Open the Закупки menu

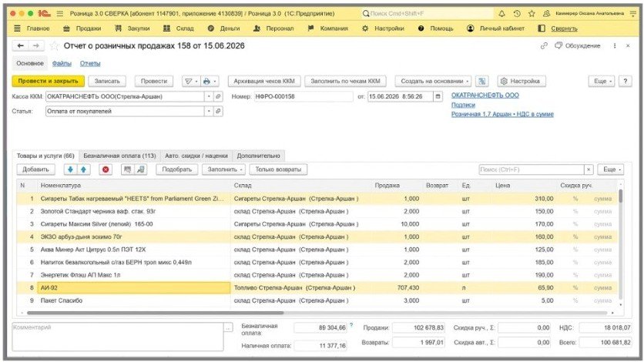132,28
